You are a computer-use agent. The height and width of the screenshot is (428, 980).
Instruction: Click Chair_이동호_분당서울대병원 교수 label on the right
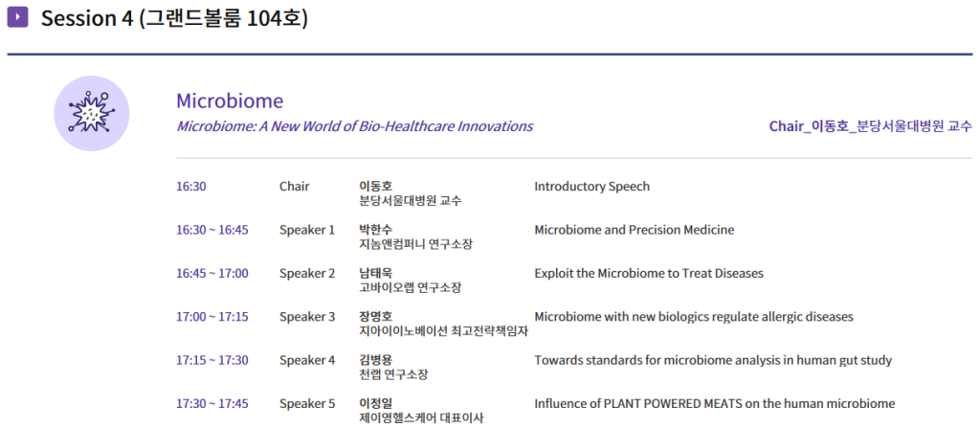click(x=871, y=126)
